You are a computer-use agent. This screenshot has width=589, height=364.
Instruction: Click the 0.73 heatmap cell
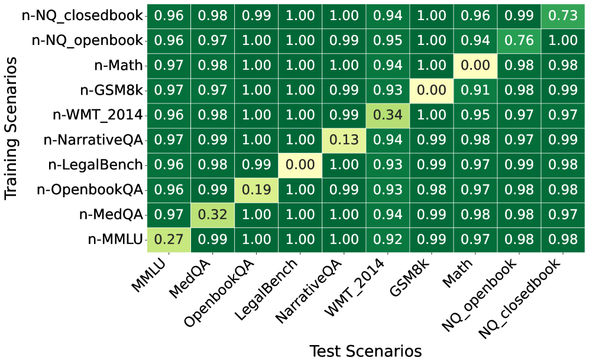tap(563, 17)
